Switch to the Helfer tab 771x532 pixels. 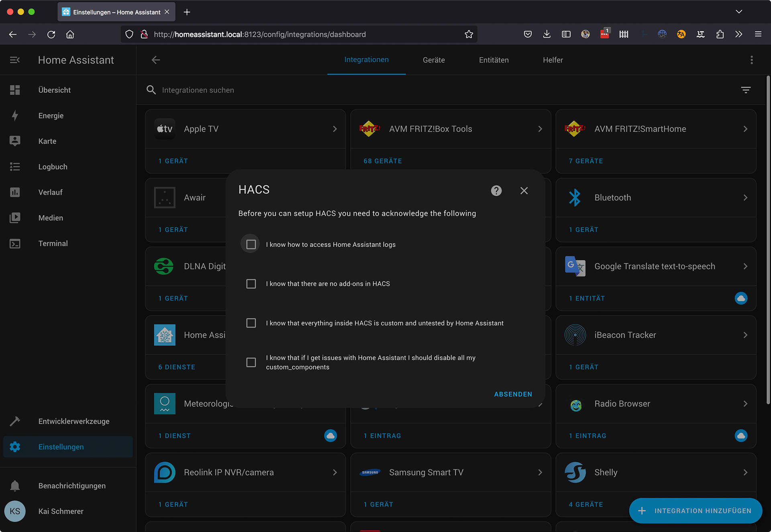click(553, 60)
